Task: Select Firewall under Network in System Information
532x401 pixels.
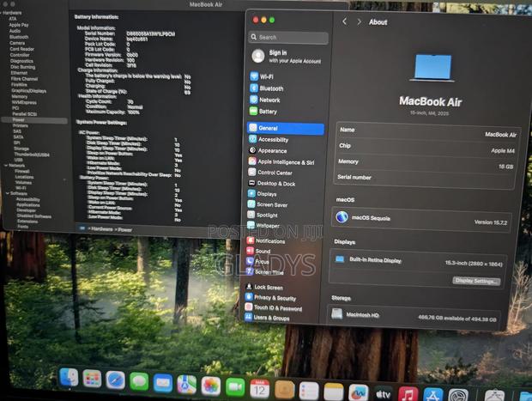Action: point(22,171)
